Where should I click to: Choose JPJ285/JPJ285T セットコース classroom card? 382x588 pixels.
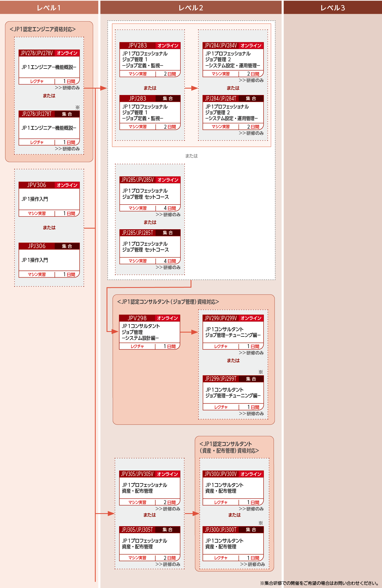pos(150,247)
